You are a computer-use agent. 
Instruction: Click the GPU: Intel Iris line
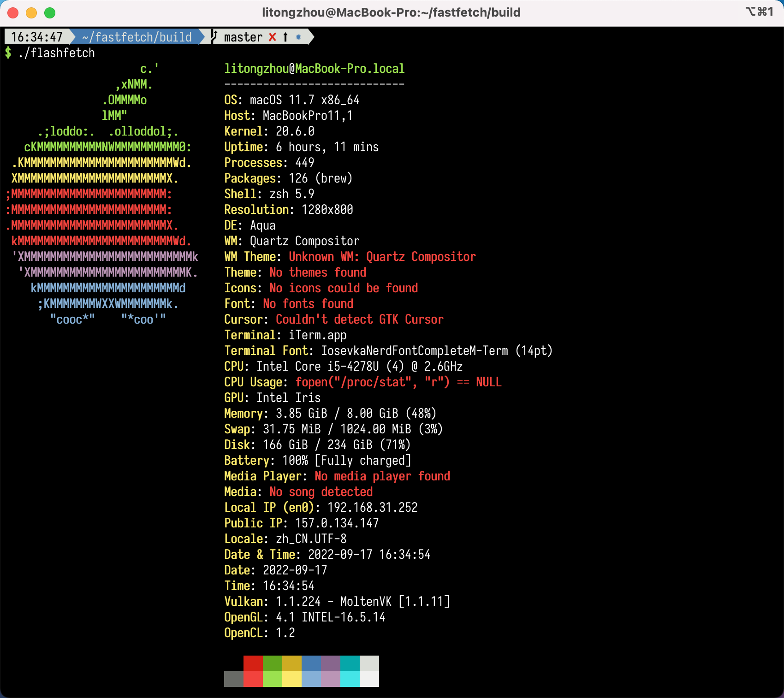pyautogui.click(x=273, y=398)
